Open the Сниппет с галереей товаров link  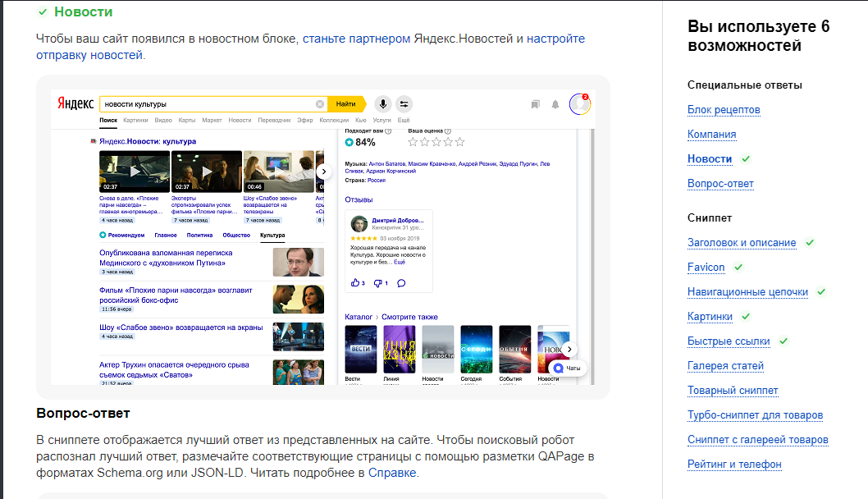tap(758, 440)
